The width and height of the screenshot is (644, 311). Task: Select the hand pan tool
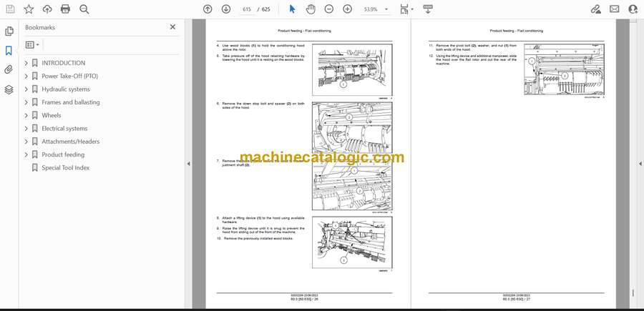310,9
